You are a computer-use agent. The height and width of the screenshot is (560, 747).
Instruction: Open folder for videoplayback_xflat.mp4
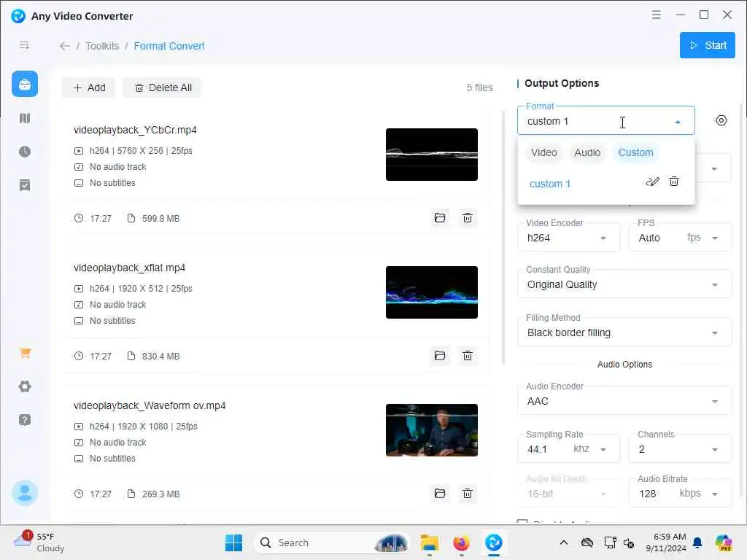(440, 356)
